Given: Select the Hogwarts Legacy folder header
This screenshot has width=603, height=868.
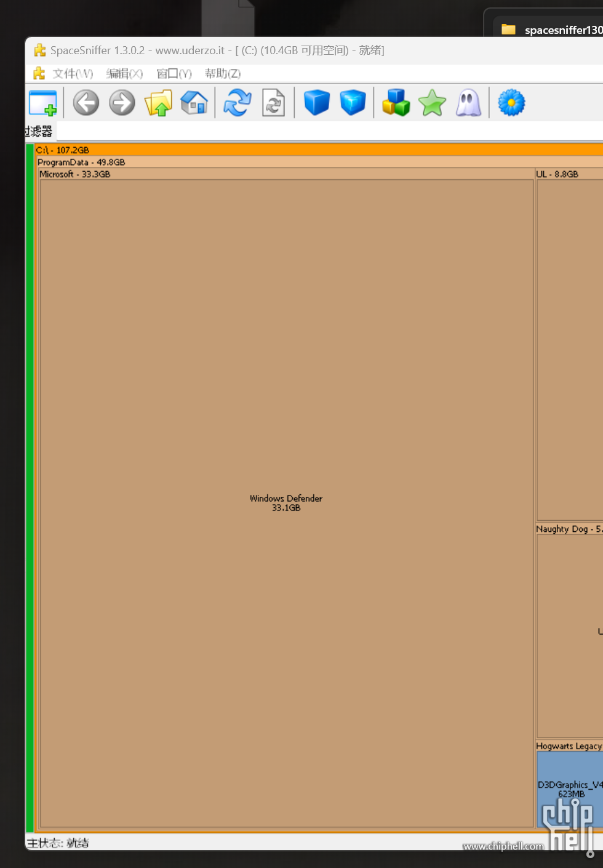Looking at the screenshot, I should (x=569, y=746).
